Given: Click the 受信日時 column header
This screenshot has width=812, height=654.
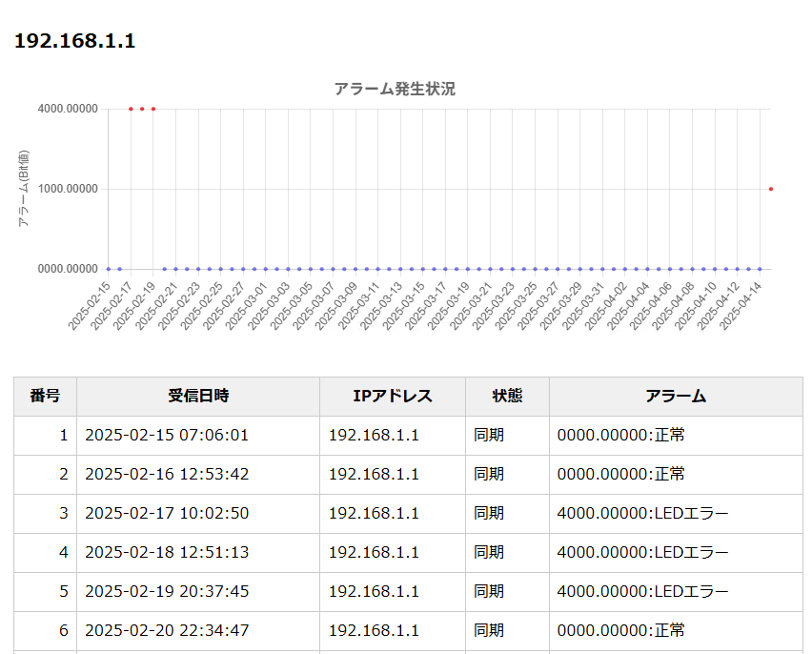Looking at the screenshot, I should point(198,396).
